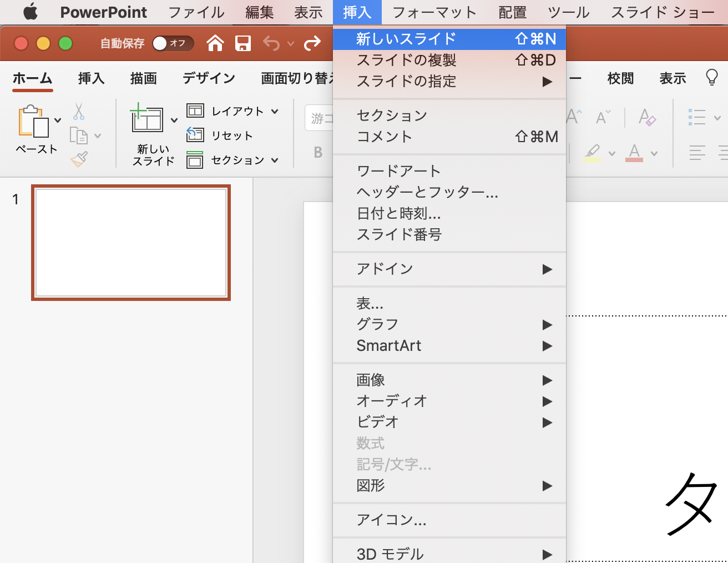
Task: Click the lightbulb Tell Me icon
Action: (712, 78)
